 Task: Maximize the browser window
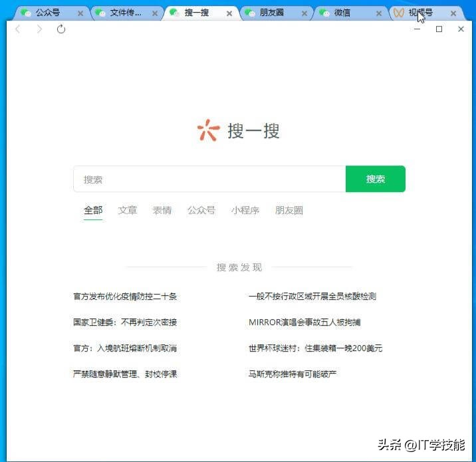(439, 29)
